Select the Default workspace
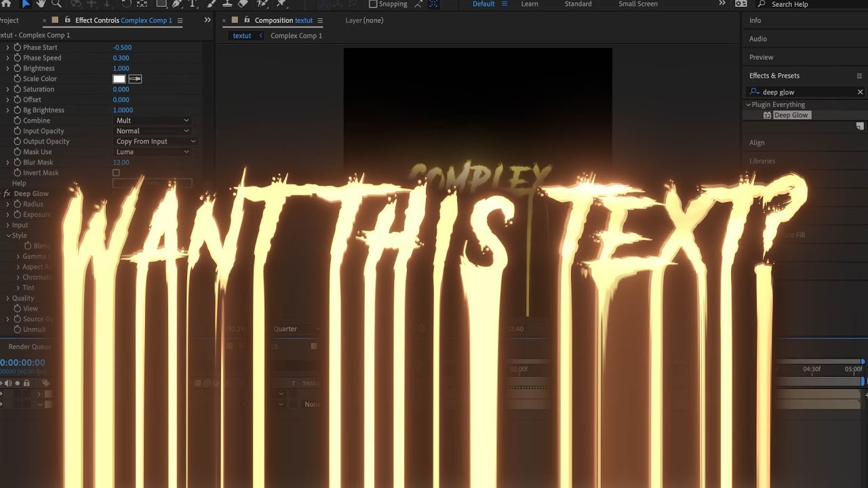The width and height of the screenshot is (868, 488). 484,4
